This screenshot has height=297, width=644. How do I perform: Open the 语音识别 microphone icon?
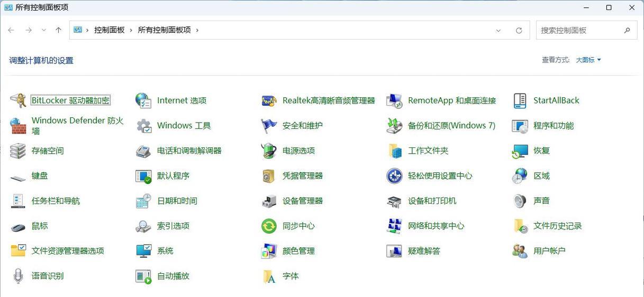pyautogui.click(x=18, y=276)
